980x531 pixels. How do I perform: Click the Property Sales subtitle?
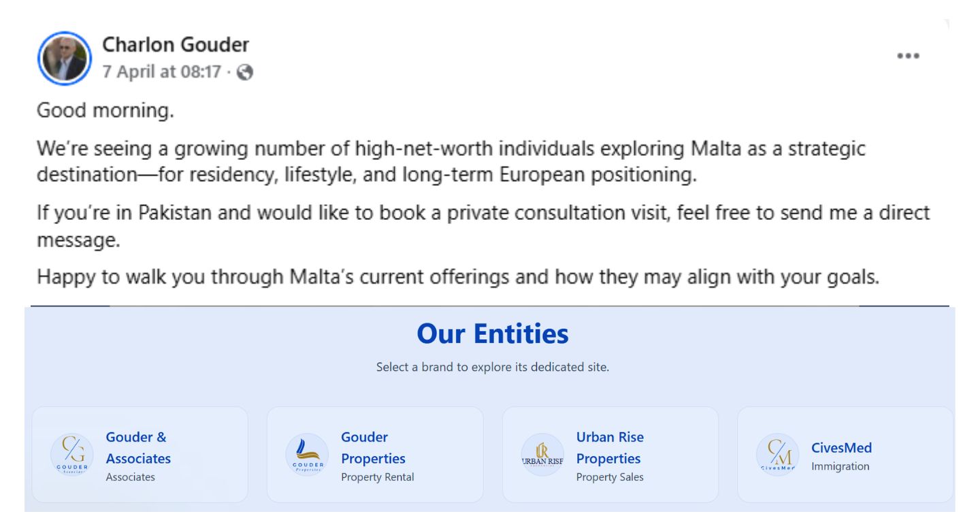click(609, 477)
